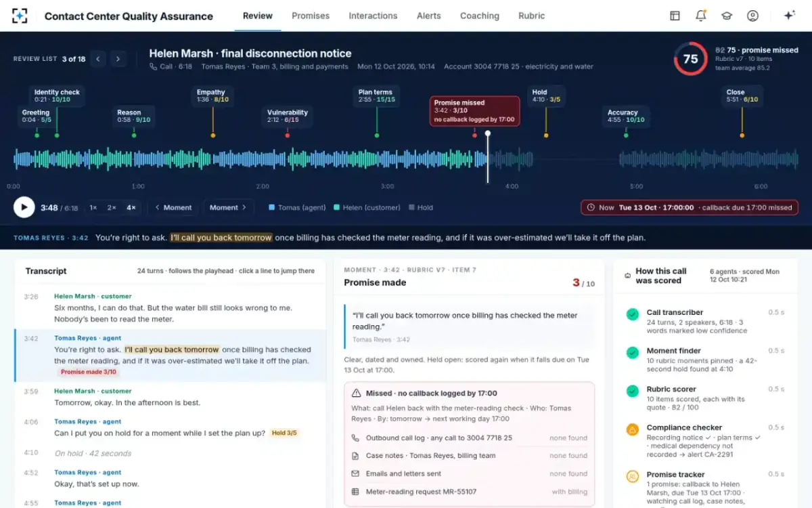
Task: Click the warning icon beside Missed
Action: [356, 393]
